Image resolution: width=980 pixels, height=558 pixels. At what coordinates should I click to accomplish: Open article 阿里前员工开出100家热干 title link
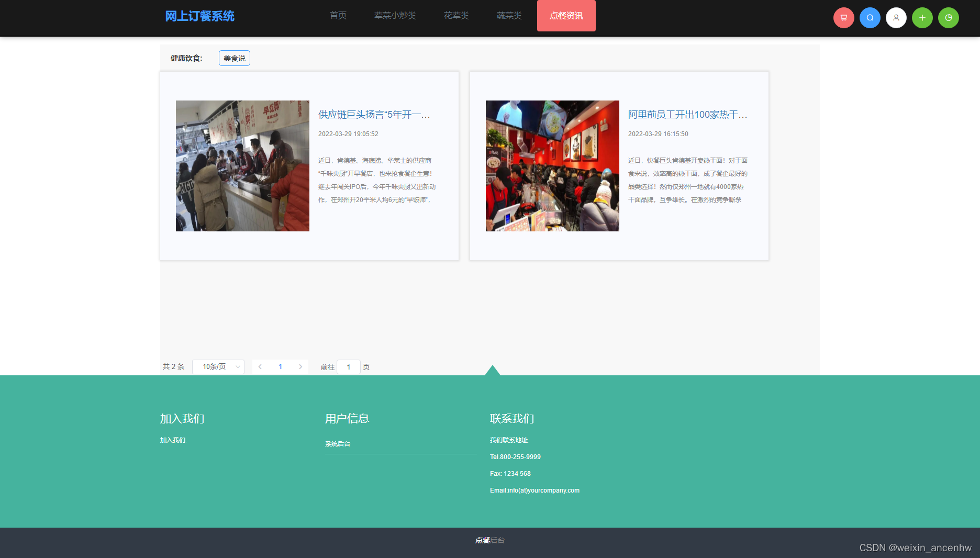click(688, 115)
